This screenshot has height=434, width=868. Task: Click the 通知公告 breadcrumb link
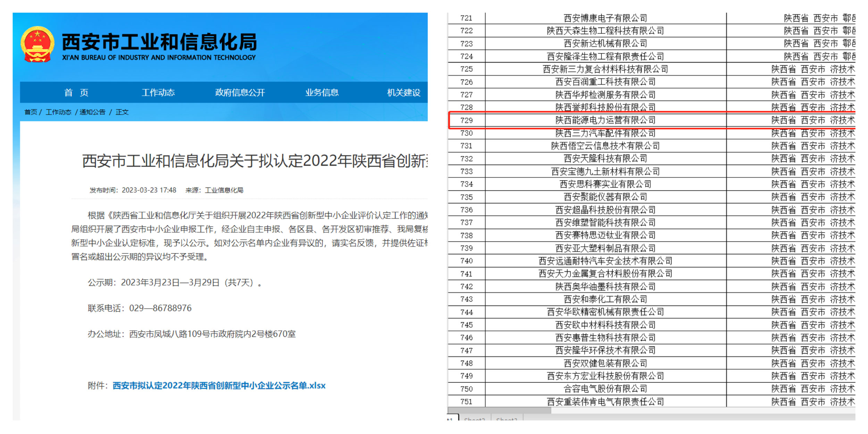point(92,112)
